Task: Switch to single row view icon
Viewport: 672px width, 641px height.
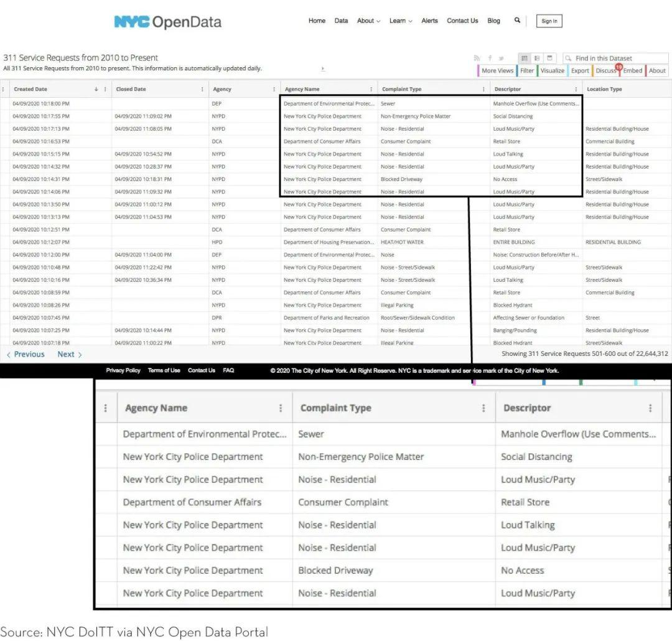Action: [549, 58]
